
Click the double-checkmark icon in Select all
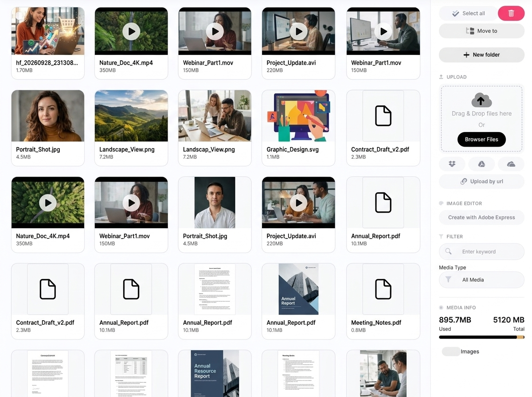point(455,13)
